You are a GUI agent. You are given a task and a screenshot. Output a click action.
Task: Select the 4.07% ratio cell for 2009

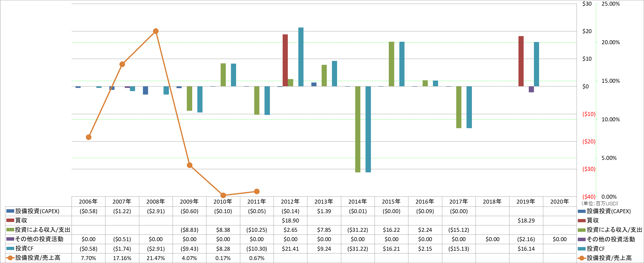[x=189, y=258]
